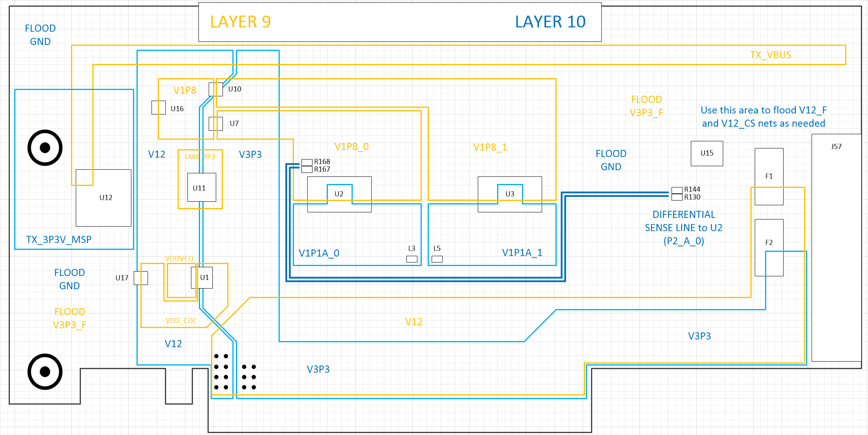This screenshot has width=868, height=435.
Task: Select the V3P3 label beside the via array
Action: click(x=318, y=369)
